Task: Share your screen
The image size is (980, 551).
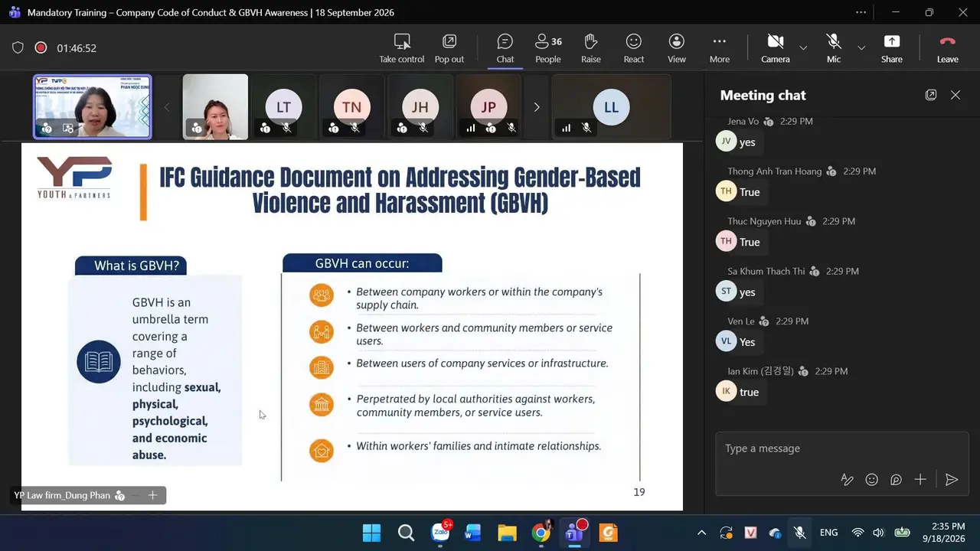Action: tap(892, 47)
